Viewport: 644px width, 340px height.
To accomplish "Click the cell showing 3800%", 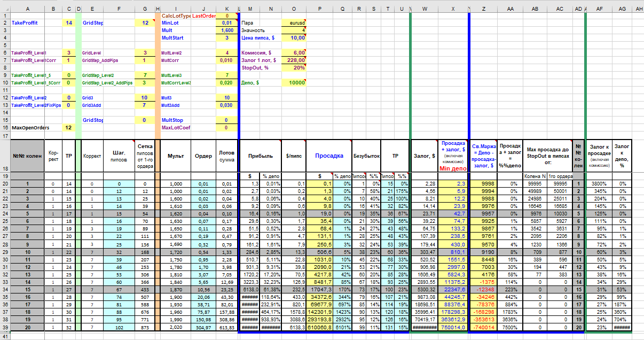I will 600,183.
